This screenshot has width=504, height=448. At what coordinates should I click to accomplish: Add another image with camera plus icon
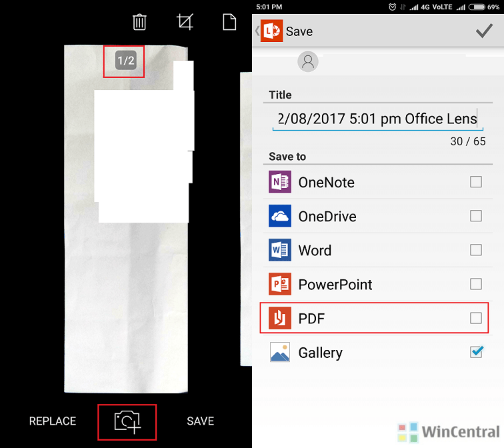coord(127,421)
